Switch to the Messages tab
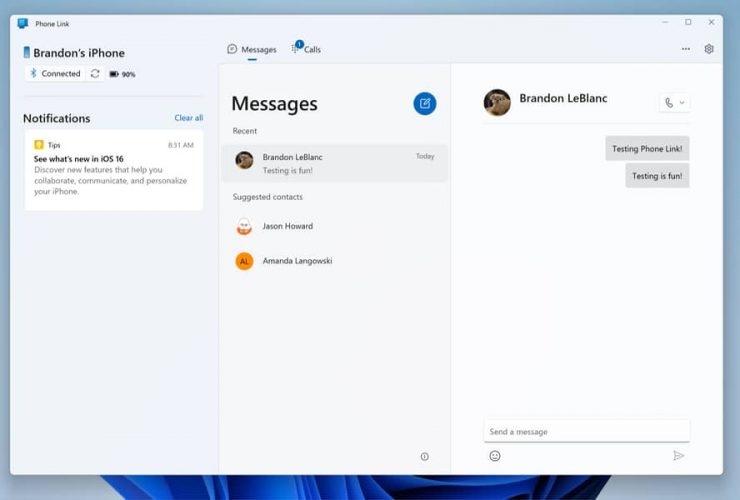 click(x=252, y=49)
